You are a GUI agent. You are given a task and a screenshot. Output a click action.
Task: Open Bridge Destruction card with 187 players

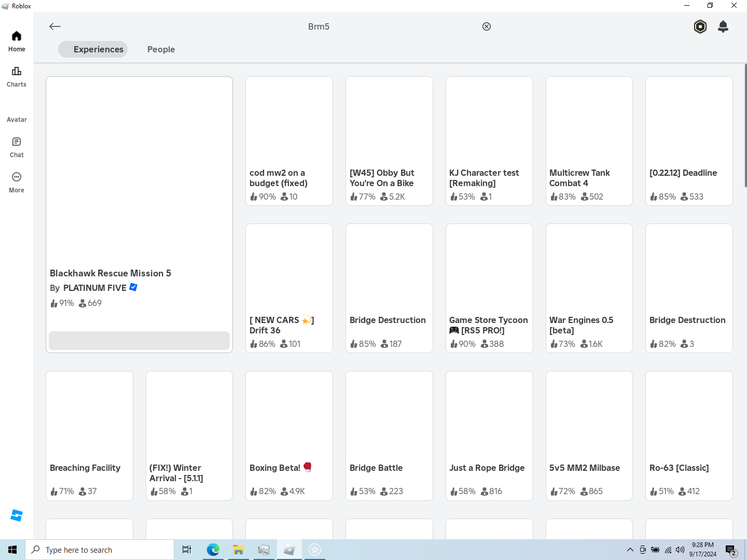tap(389, 288)
